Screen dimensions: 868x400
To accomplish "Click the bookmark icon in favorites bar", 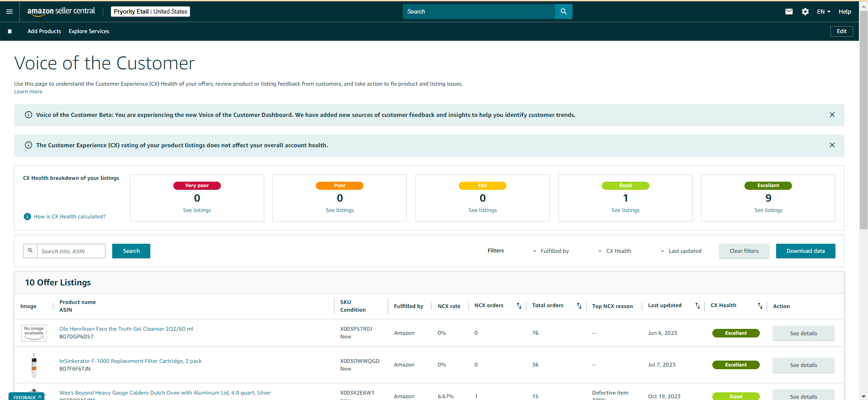I will (x=10, y=31).
